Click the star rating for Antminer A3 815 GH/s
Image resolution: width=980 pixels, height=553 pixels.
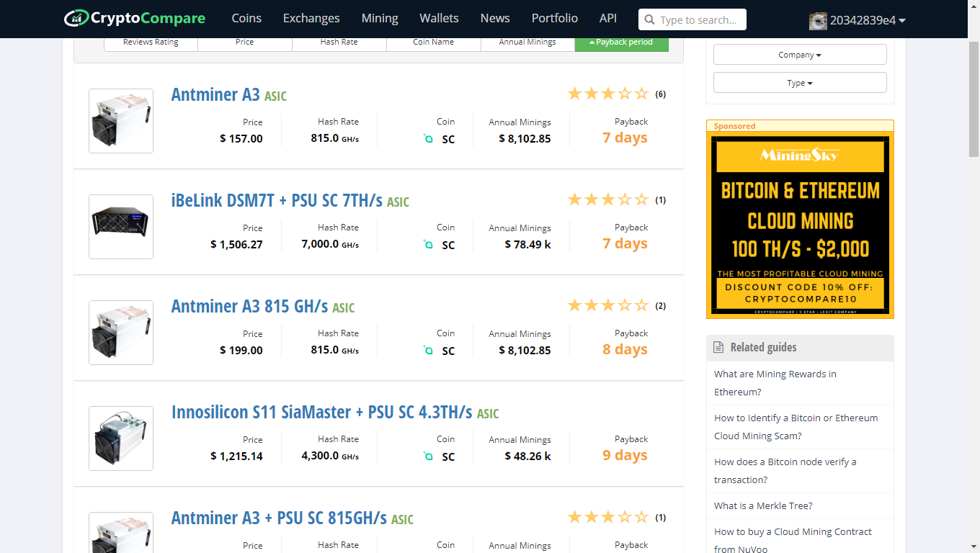[x=607, y=305]
